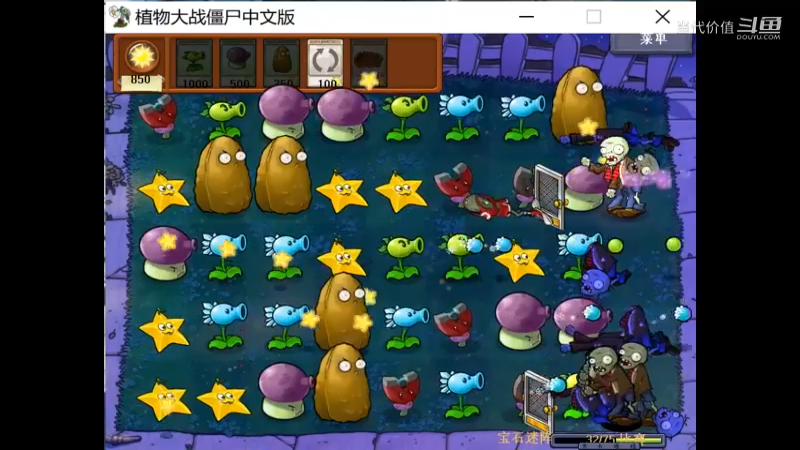Screen dimensions: 800x450
Task: Select the leftmost starfruit in the bottom row
Action: 164,400
